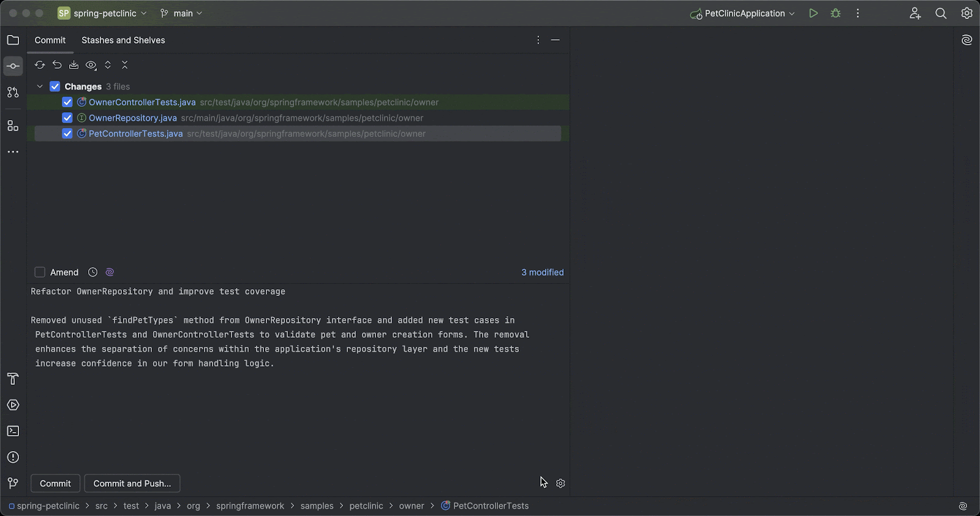Screen dimensions: 980x516
Task: Generate commit message with AI icon
Action: pos(110,272)
